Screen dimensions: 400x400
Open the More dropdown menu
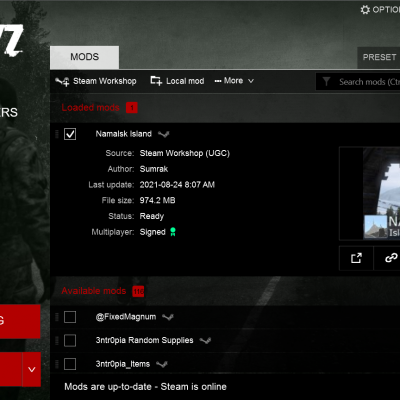point(234,81)
